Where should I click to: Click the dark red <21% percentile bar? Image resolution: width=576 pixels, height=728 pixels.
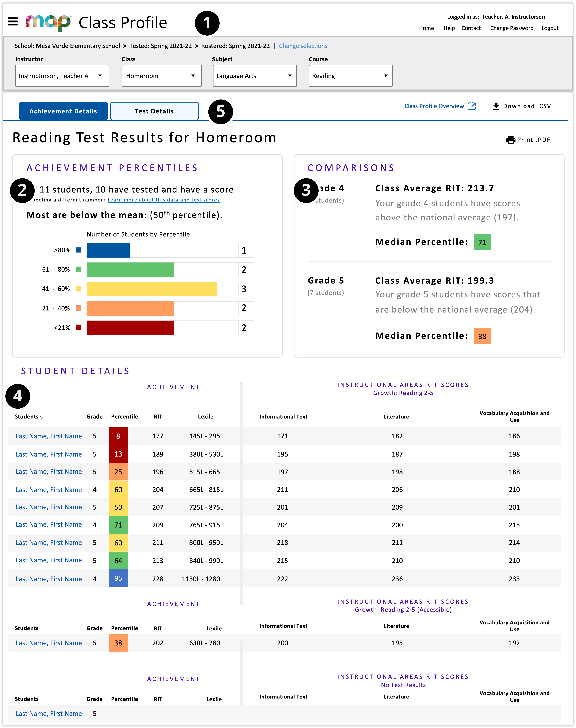[x=130, y=328]
